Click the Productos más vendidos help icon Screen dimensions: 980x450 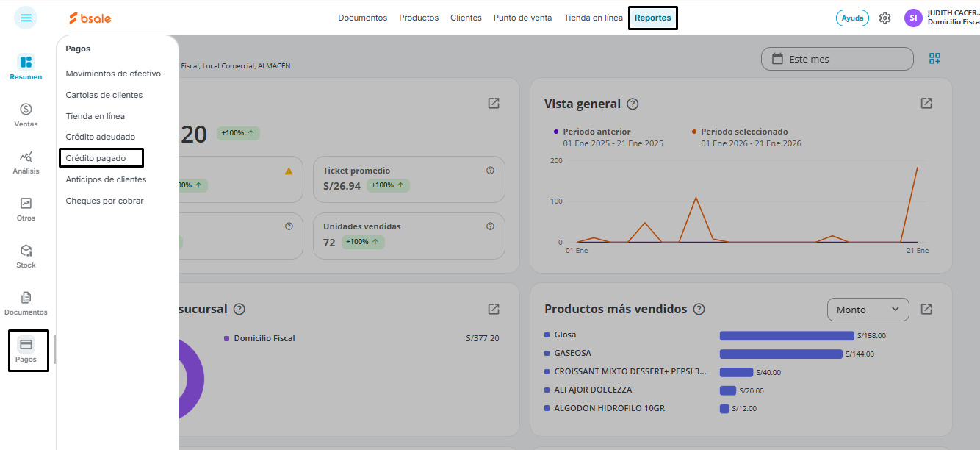[699, 309]
